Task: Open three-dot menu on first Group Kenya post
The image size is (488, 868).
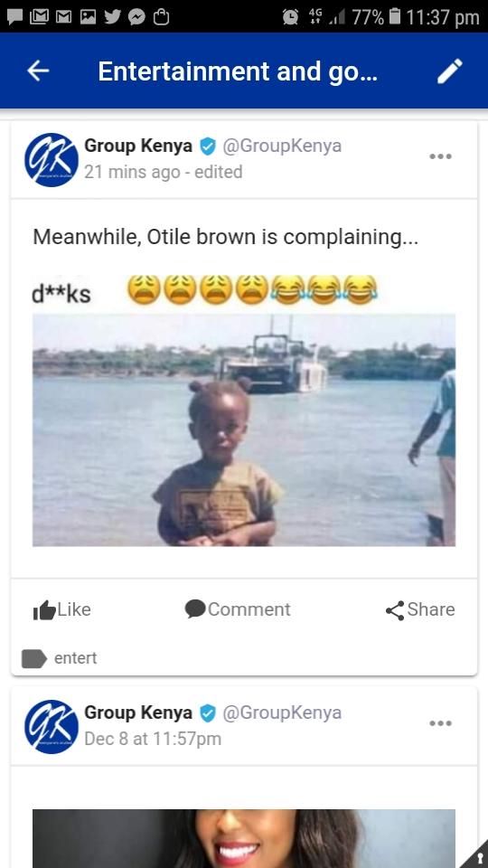Action: coord(440,156)
